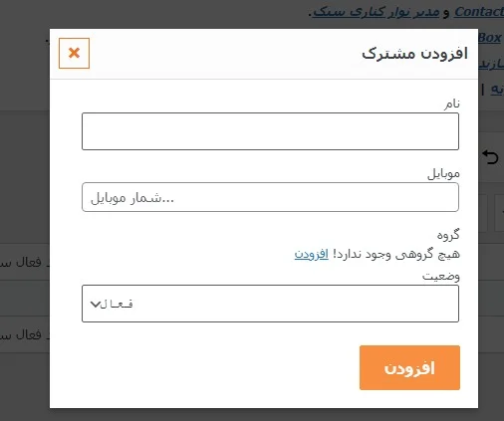Click the partially hidden link below Box
Screen dimensions: 504x421
tap(491, 63)
